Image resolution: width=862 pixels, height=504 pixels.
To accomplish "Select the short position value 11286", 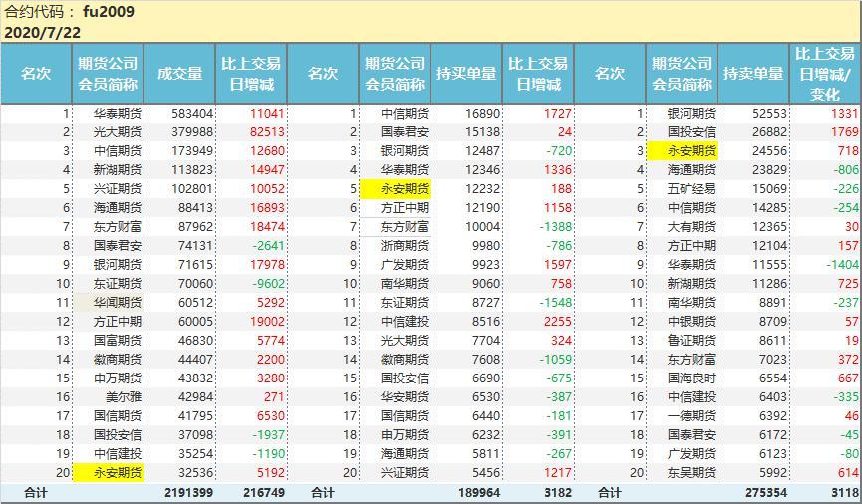I will coord(770,284).
